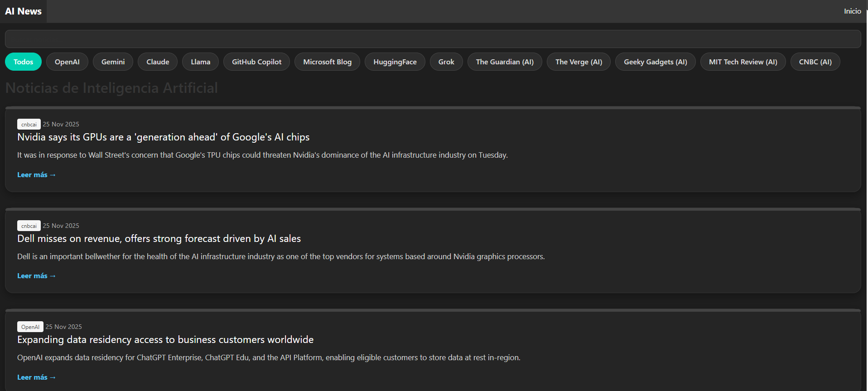The height and width of the screenshot is (391, 868).
Task: Select the Todos filter chip
Action: point(23,62)
